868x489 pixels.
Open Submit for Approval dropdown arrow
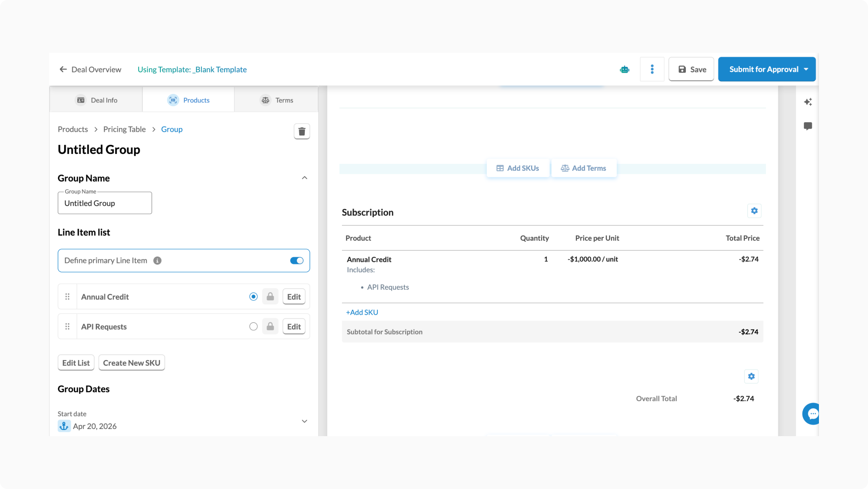coord(806,69)
